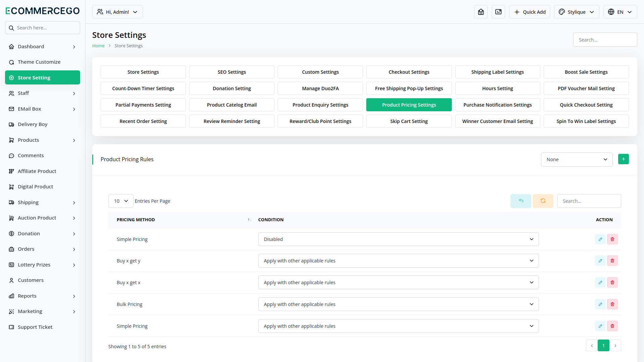Viewport: 644px width, 362px height.
Task: Open the Stylique theme dropdown
Action: (x=577, y=12)
